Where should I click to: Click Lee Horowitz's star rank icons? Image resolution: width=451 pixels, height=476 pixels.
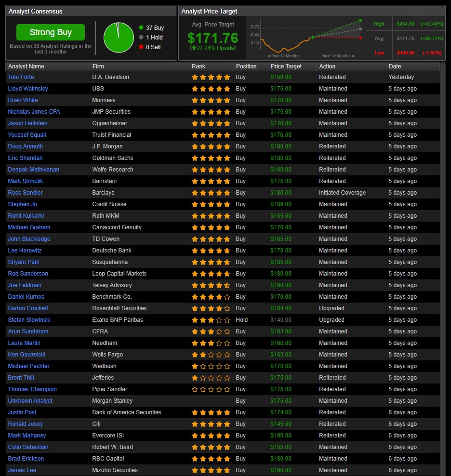211,251
